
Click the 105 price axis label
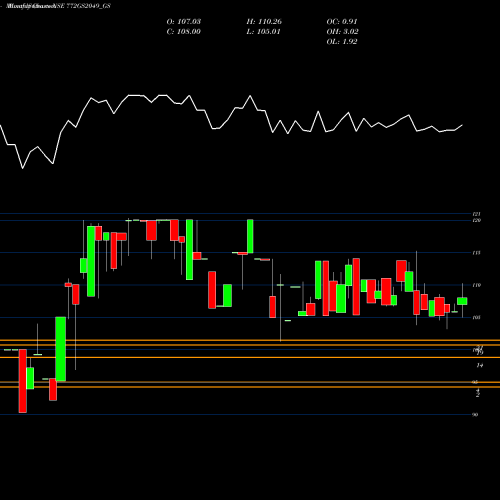476,317
